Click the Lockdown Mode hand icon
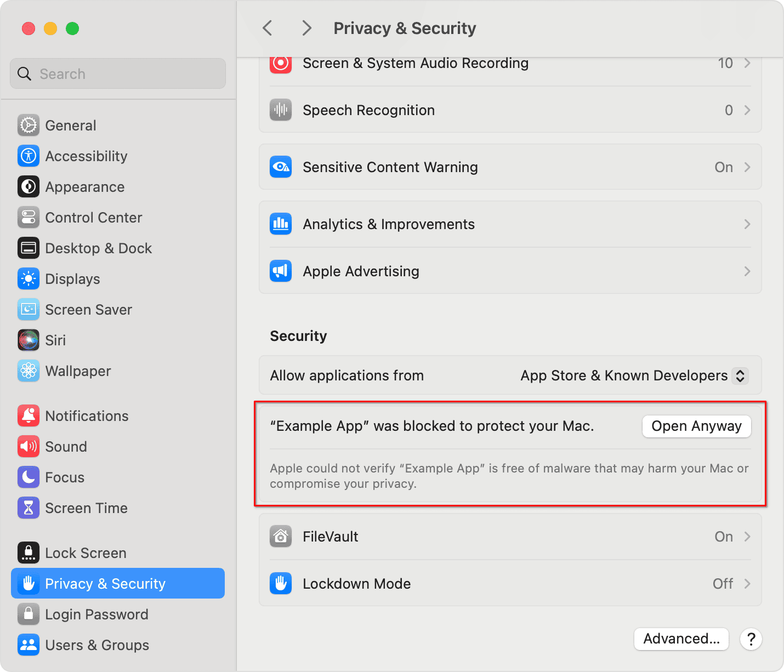The width and height of the screenshot is (784, 672). (x=281, y=584)
